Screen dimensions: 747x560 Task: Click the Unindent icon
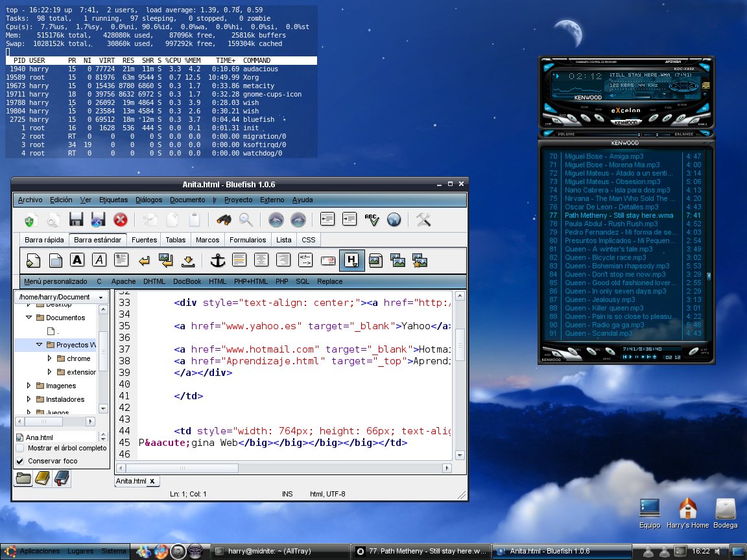click(x=327, y=219)
